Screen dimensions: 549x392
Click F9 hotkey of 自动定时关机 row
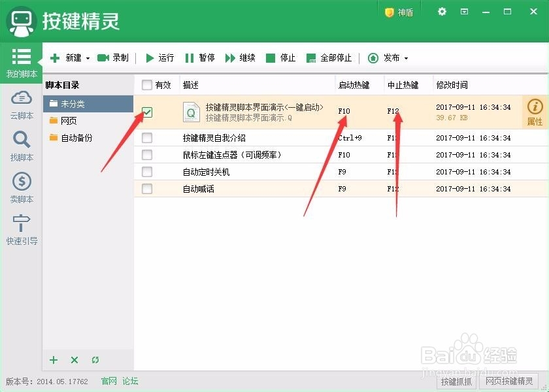[342, 172]
